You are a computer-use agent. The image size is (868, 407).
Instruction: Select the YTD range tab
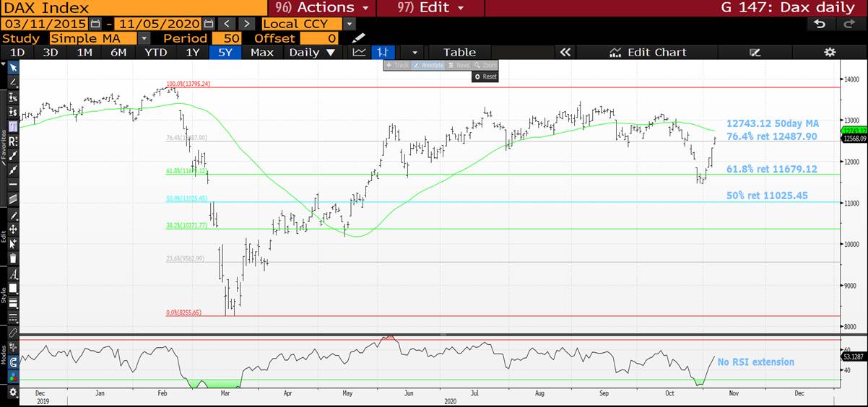156,52
